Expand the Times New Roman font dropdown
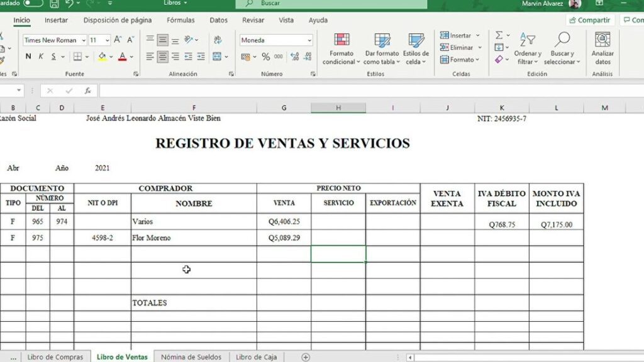Screen dimensions: 644x362 84,40
